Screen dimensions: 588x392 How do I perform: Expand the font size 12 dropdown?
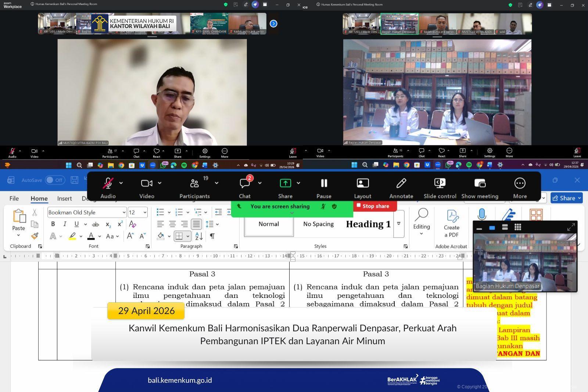tap(145, 213)
